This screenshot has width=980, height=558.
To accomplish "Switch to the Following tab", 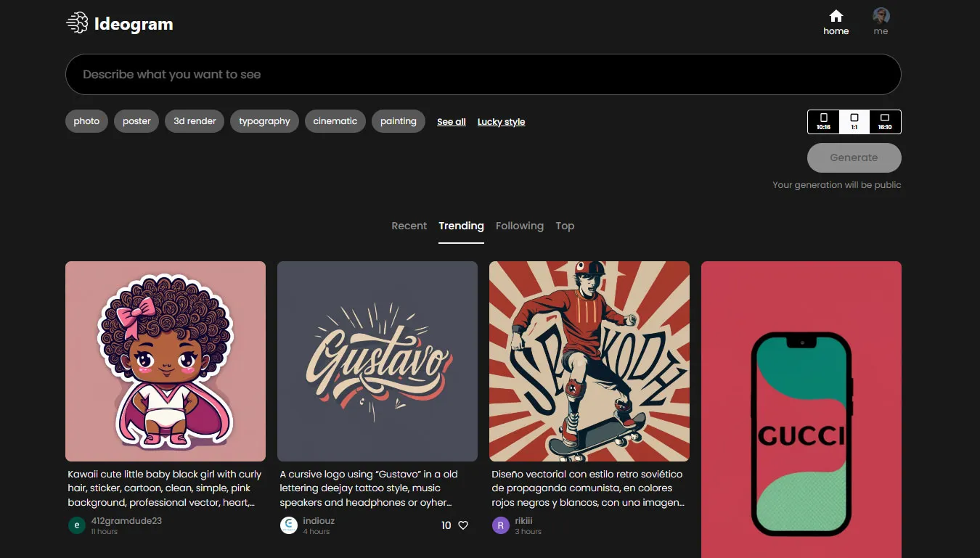I will (520, 226).
